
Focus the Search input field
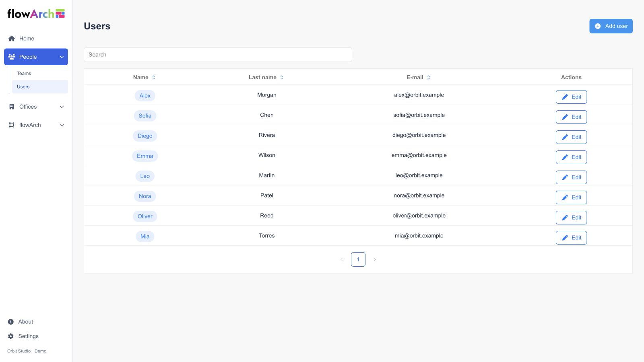point(218,55)
